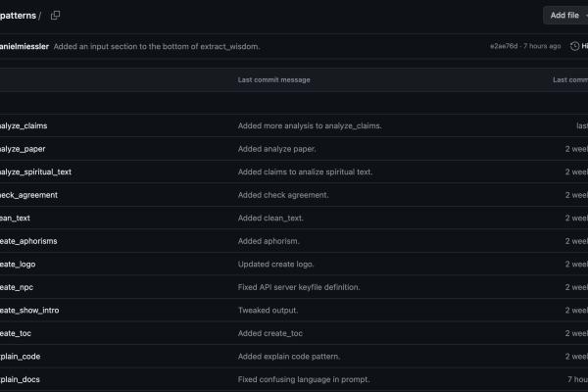Open the create_show_intro folder

point(29,311)
